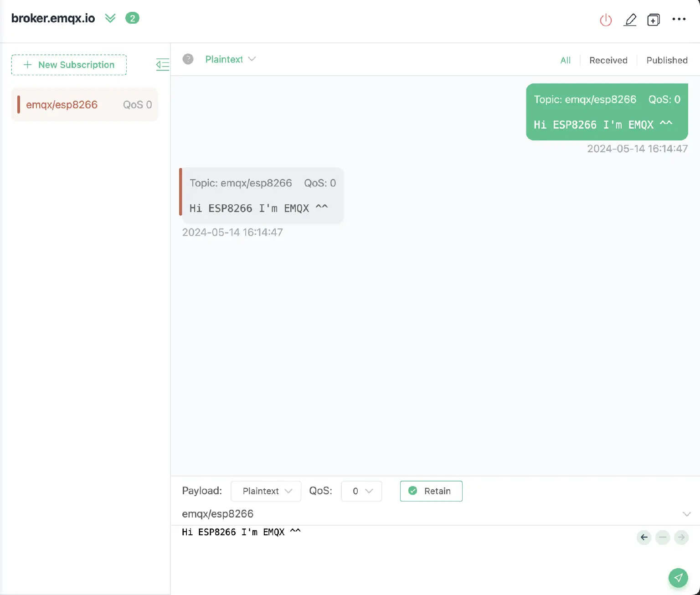Click the new window plus icon
Image resolution: width=700 pixels, height=595 pixels.
pyautogui.click(x=654, y=20)
